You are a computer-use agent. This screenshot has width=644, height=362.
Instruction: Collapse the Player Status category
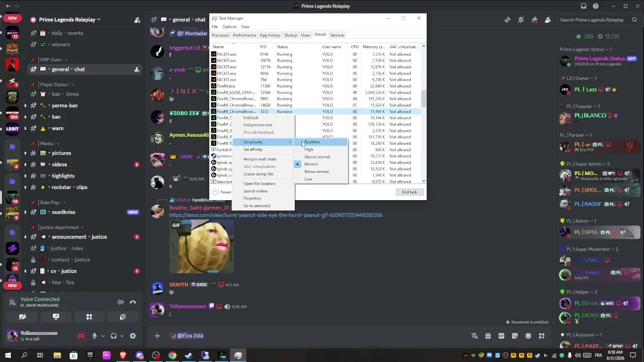[57, 84]
